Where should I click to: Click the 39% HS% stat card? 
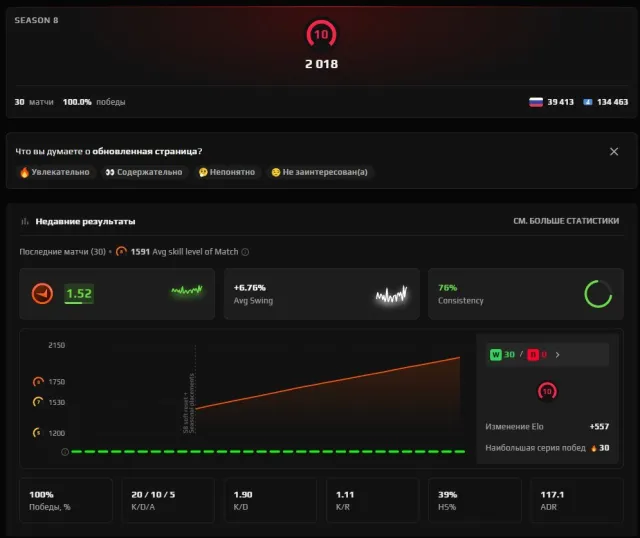pos(474,500)
